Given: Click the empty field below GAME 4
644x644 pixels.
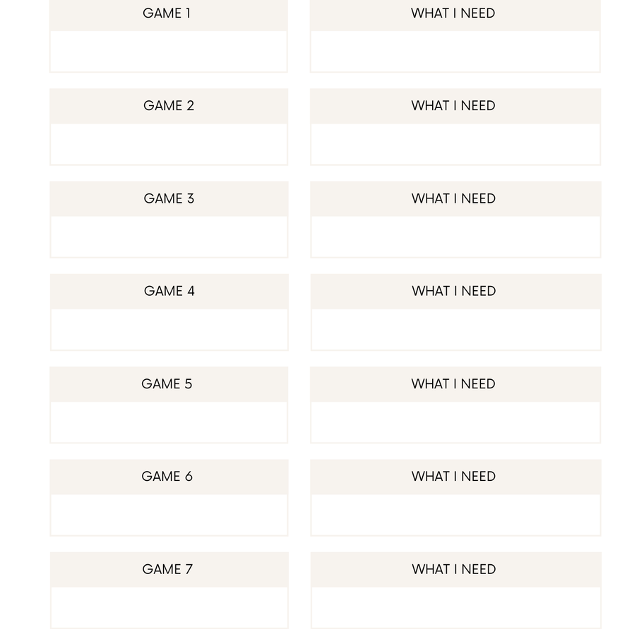Looking at the screenshot, I should click(x=168, y=329).
